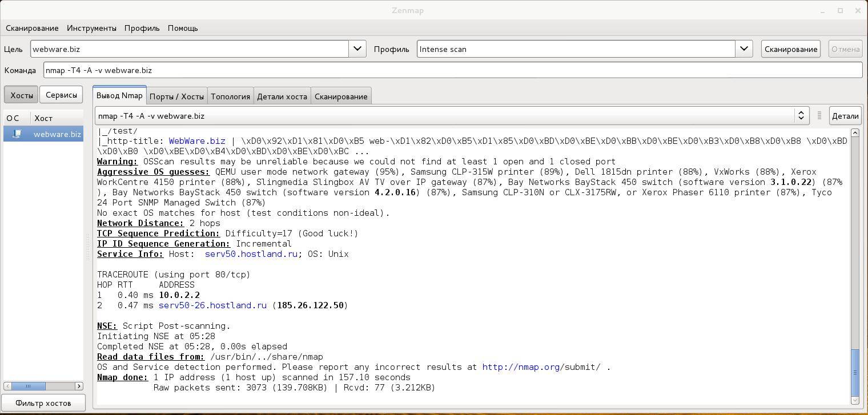Image resolution: width=868 pixels, height=415 pixels.
Task: Open the Инструменты menu
Action: pyautogui.click(x=91, y=28)
